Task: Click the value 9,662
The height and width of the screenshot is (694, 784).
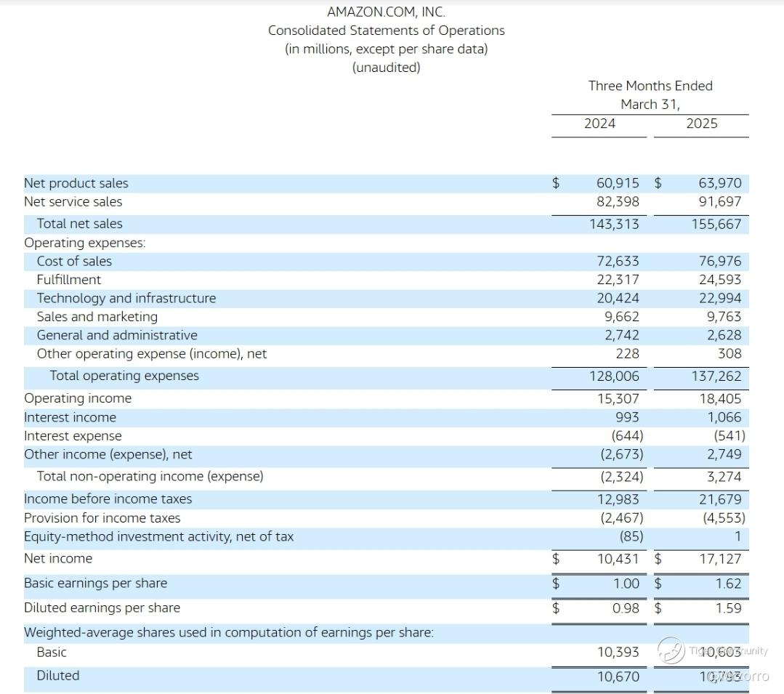Action: pos(621,317)
